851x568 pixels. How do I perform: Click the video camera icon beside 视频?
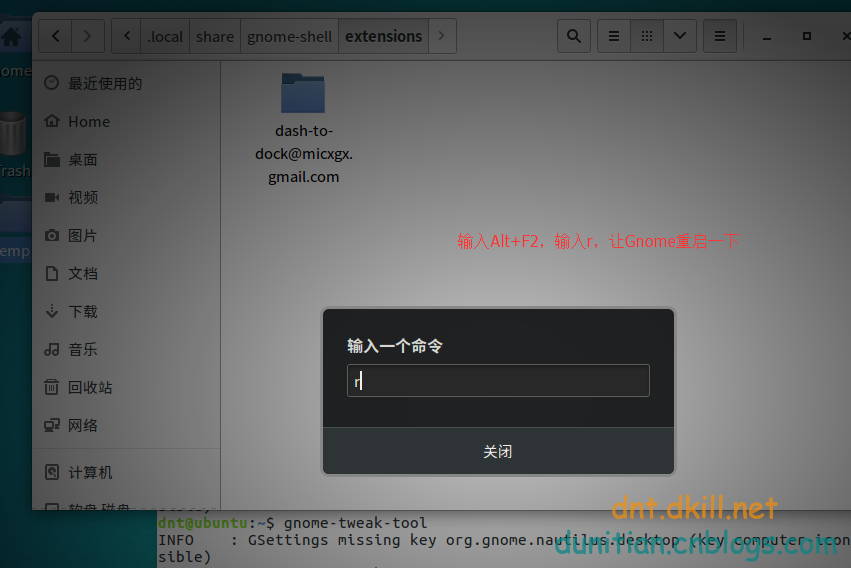52,197
